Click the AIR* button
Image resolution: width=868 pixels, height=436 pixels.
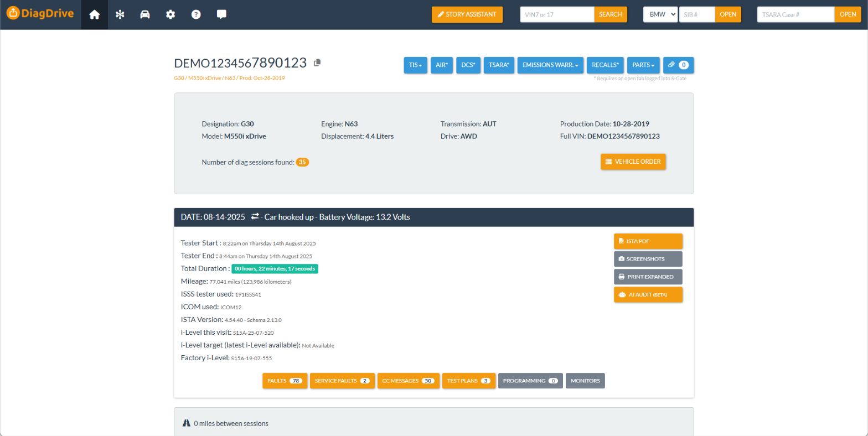(x=442, y=65)
